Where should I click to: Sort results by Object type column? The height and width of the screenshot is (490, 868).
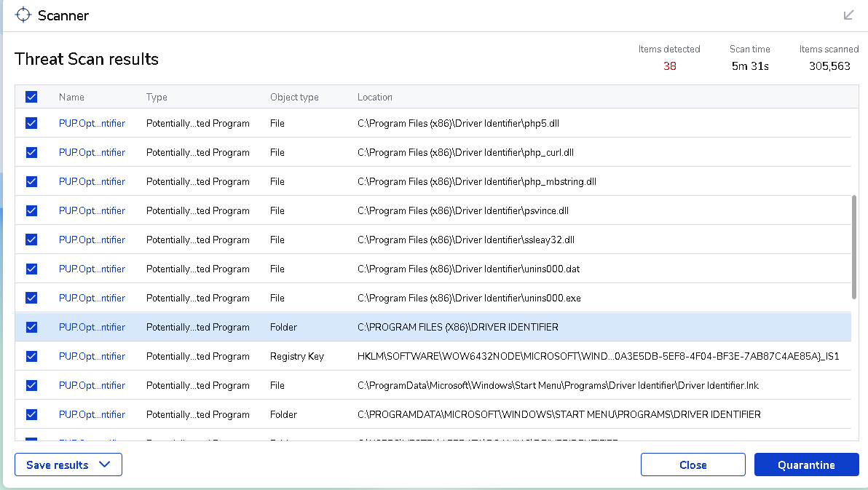point(294,97)
